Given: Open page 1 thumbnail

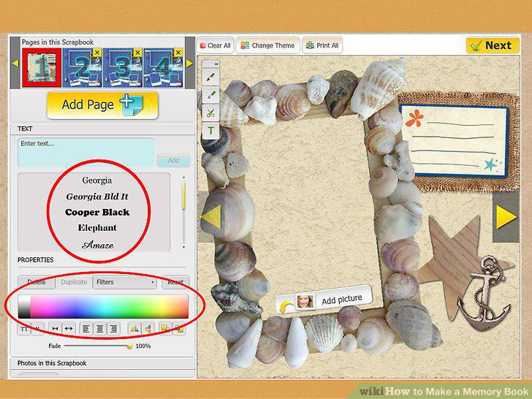Looking at the screenshot, I should coord(42,67).
